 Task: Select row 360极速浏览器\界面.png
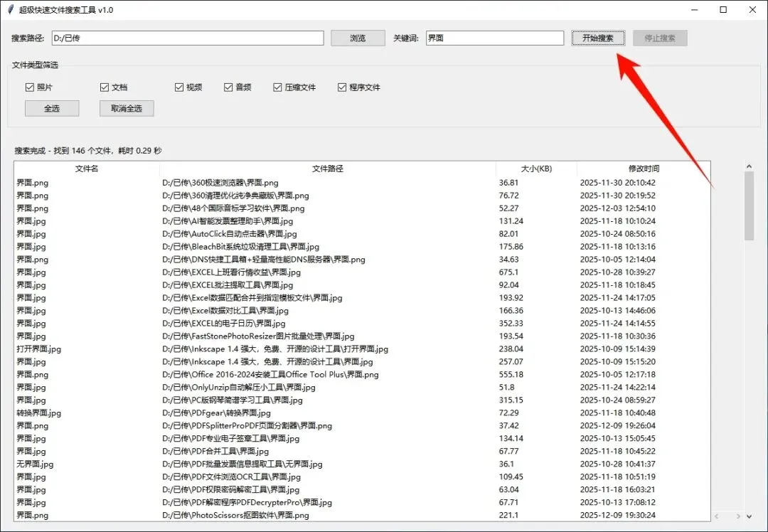[x=363, y=183]
